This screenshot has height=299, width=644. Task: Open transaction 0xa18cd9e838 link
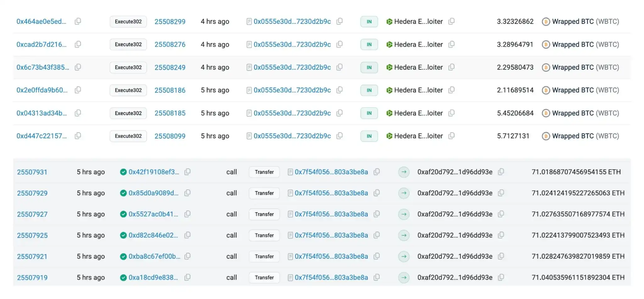(153, 277)
